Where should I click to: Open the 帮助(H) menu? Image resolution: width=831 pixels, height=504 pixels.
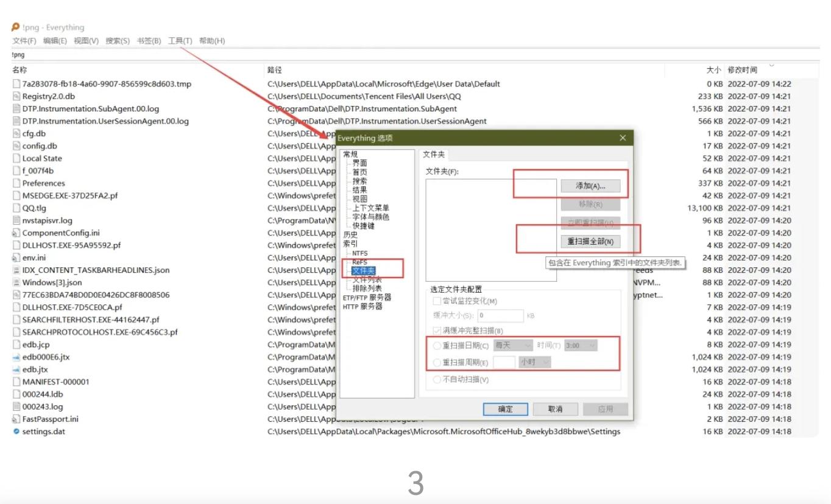(x=212, y=41)
